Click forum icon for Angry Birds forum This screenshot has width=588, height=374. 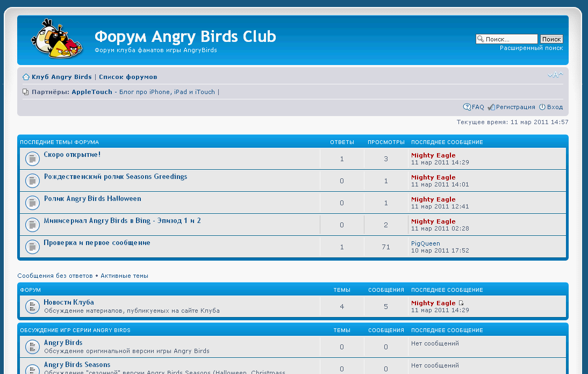(x=32, y=347)
